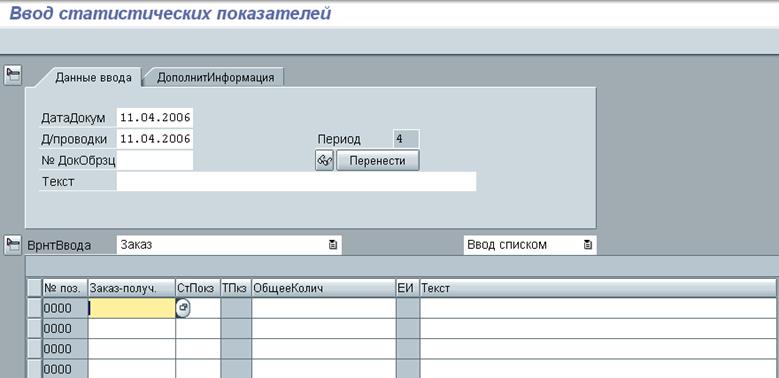This screenshot has width=779, height=378.
Task: Click Заказ-получ. cell in second row
Action: [132, 329]
